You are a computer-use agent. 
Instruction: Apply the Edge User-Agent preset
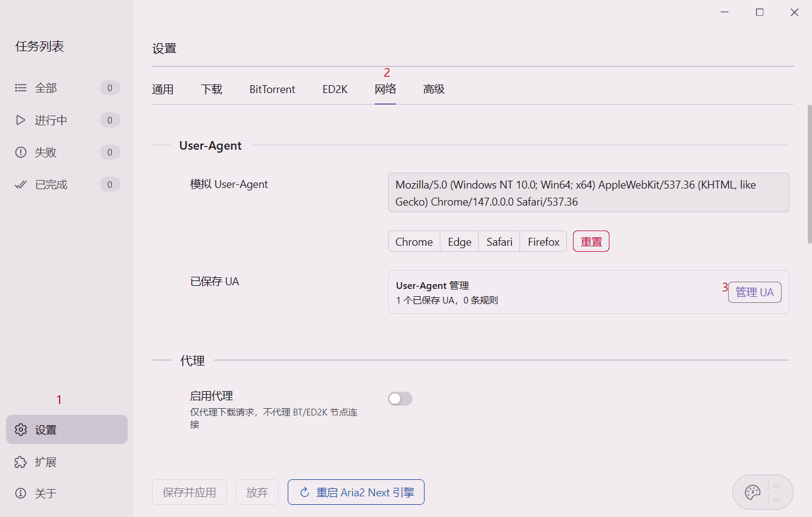click(x=460, y=241)
